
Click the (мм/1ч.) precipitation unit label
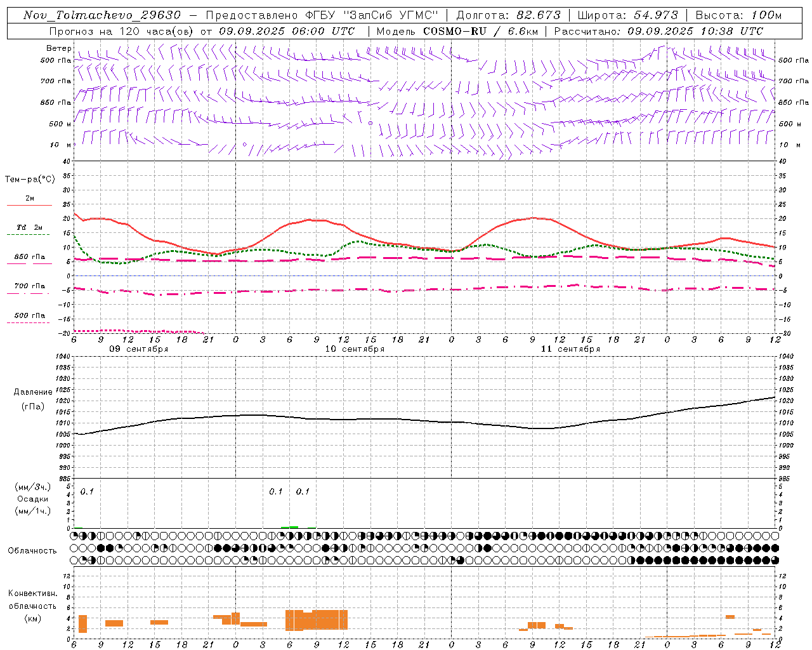point(33,511)
